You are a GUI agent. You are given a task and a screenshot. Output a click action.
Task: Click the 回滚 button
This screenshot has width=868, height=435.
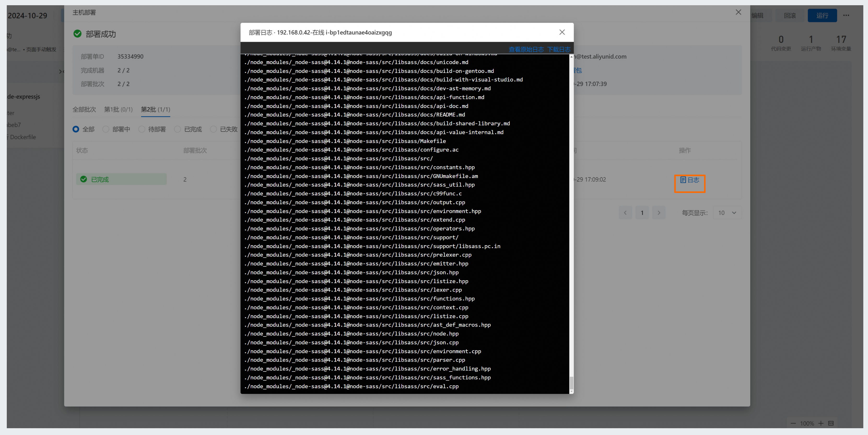tap(789, 15)
